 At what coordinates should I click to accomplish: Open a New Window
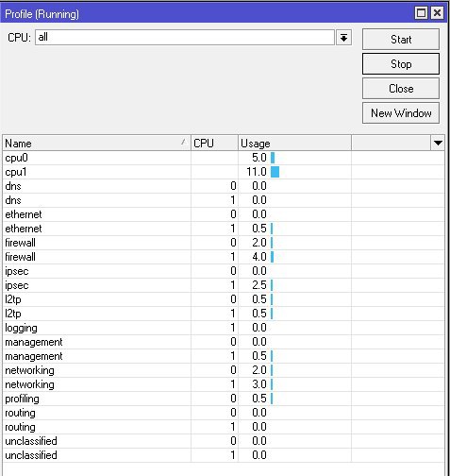coord(401,113)
